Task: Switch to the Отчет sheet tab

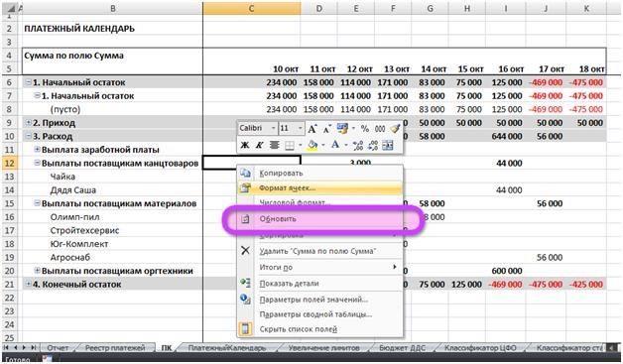Action: 58,348
